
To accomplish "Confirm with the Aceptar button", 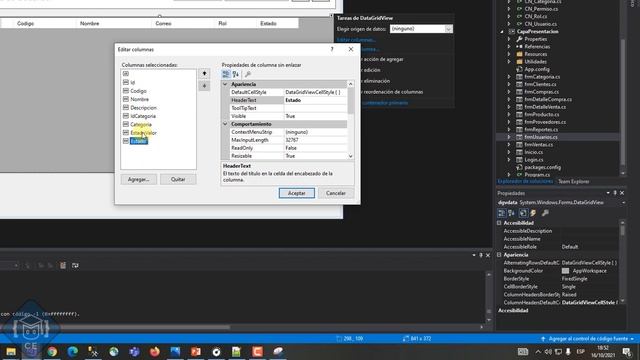I will pos(297,193).
